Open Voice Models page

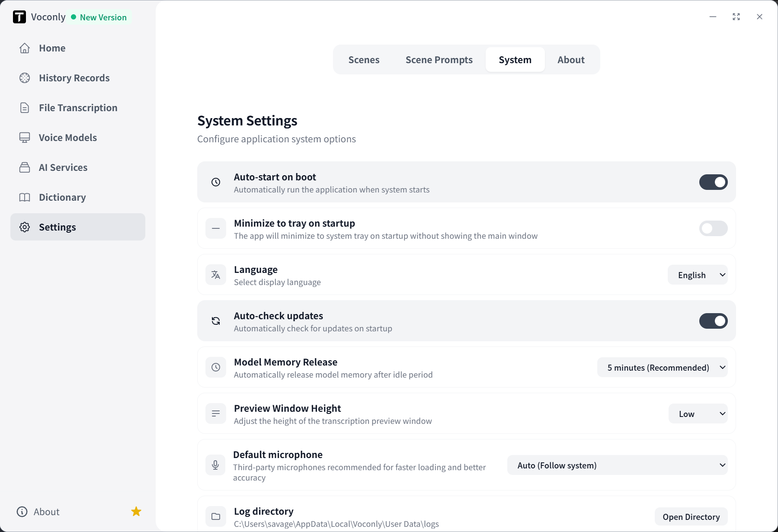(78, 138)
